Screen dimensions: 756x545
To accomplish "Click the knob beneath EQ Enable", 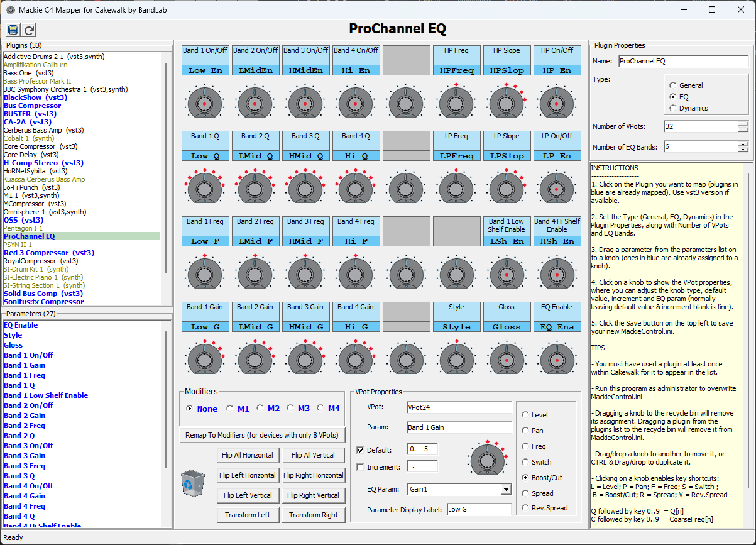I will pyautogui.click(x=556, y=358).
